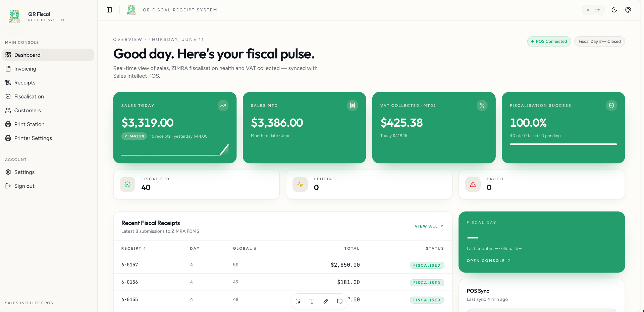Click the 7443.2% growth badge
The height and width of the screenshot is (312, 644).
tap(134, 136)
